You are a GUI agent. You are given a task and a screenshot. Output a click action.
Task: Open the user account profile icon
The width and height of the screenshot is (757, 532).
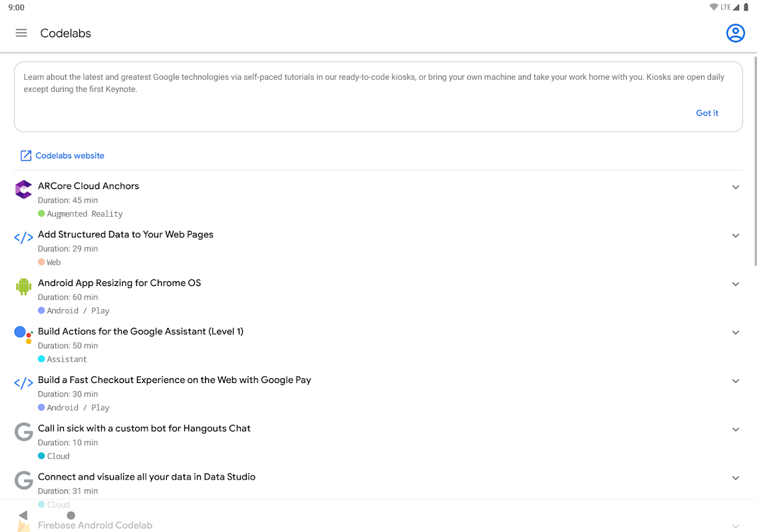tap(735, 33)
